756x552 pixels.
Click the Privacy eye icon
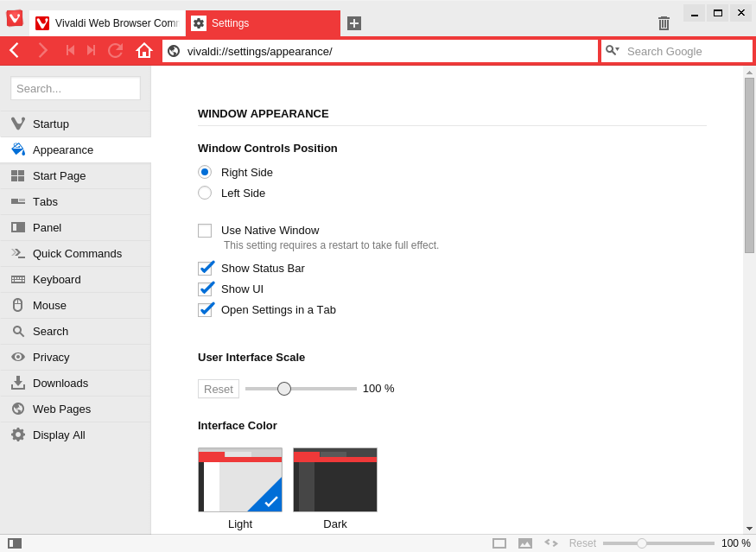click(18, 358)
